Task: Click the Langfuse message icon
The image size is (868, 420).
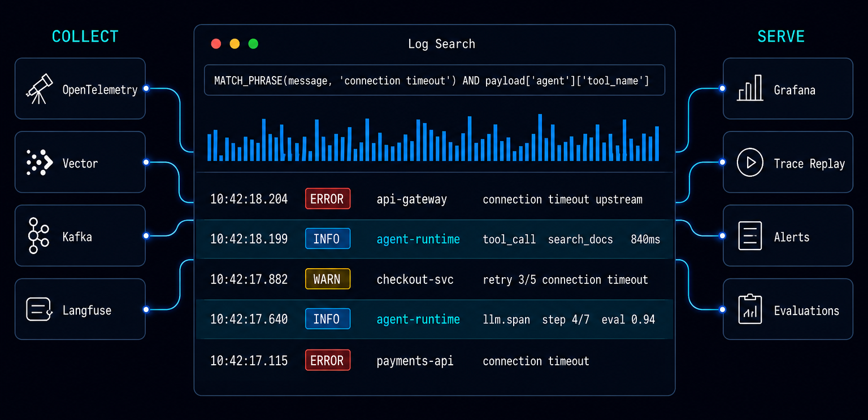Action: pyautogui.click(x=40, y=309)
